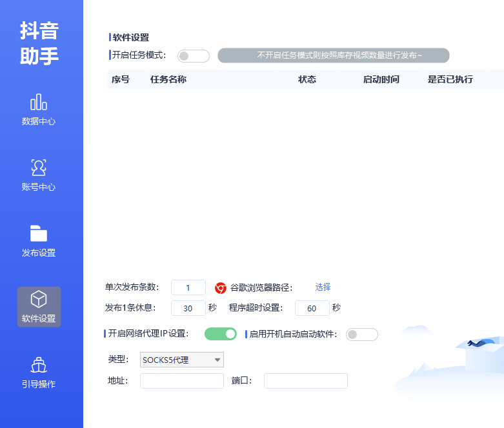Disable the 开启网络代理IP设置 switch
504x428 pixels.
[221, 334]
